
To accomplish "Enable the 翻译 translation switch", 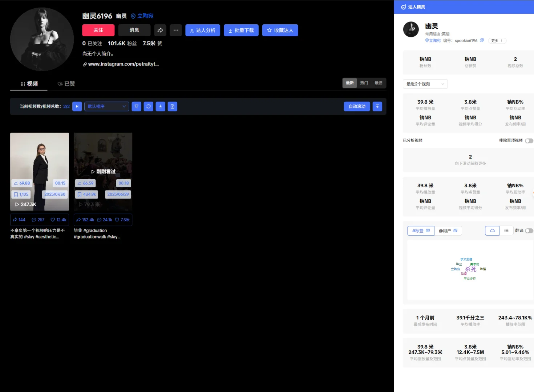I will pyautogui.click(x=529, y=231).
